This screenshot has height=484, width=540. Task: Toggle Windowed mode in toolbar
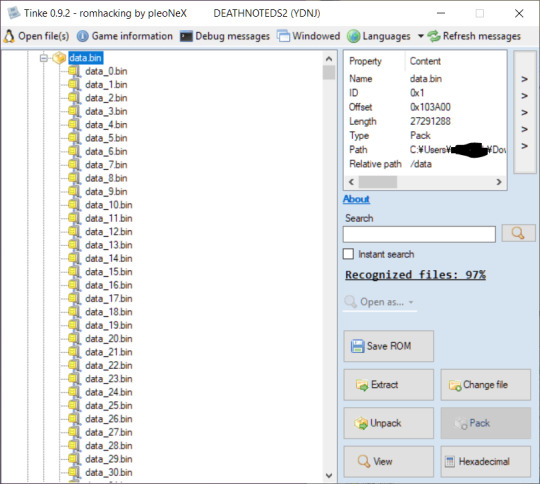pos(309,36)
